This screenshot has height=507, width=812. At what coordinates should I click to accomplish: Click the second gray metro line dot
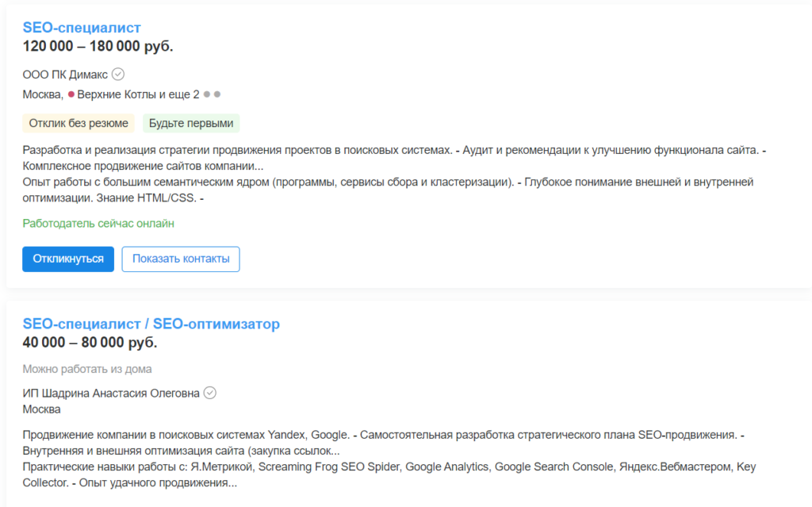(217, 94)
